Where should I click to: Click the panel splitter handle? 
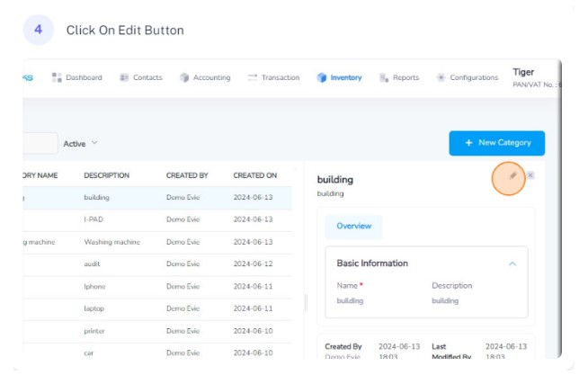[x=306, y=303]
